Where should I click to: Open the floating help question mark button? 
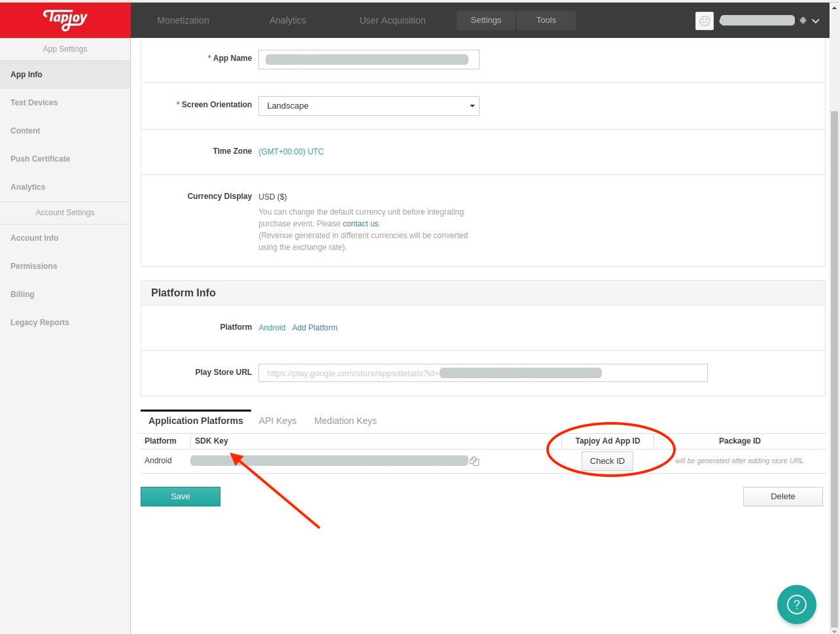point(796,605)
